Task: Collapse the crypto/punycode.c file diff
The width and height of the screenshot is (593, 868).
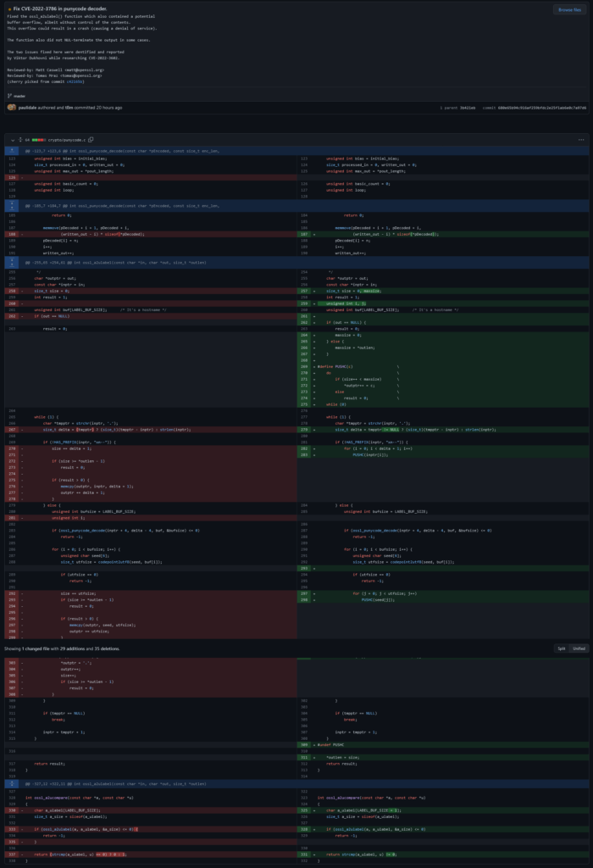Action: point(13,140)
